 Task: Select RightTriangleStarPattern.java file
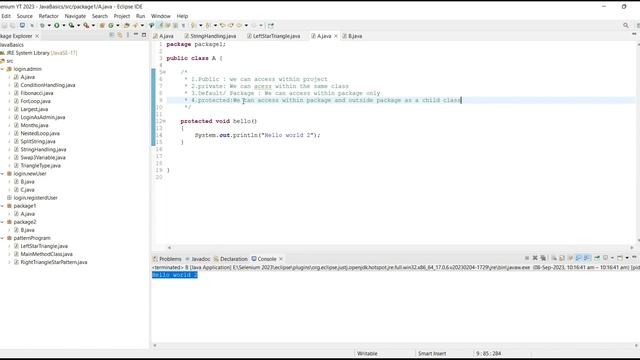point(53,262)
